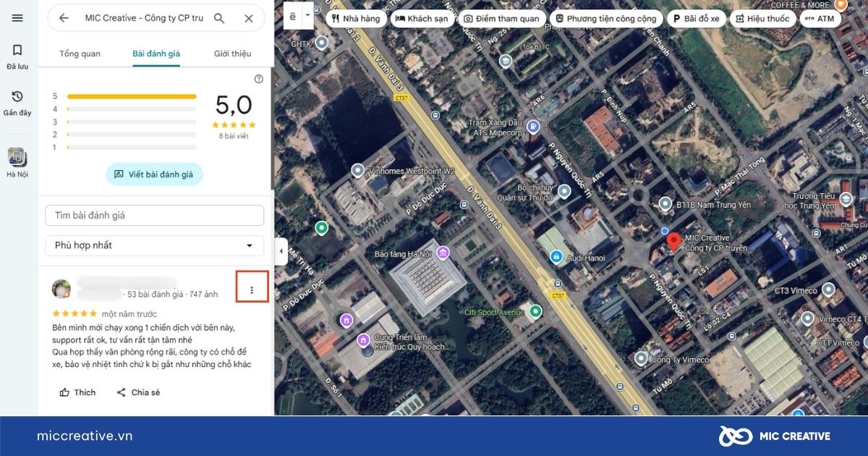Filter map by Khách sạn hotels

click(422, 19)
